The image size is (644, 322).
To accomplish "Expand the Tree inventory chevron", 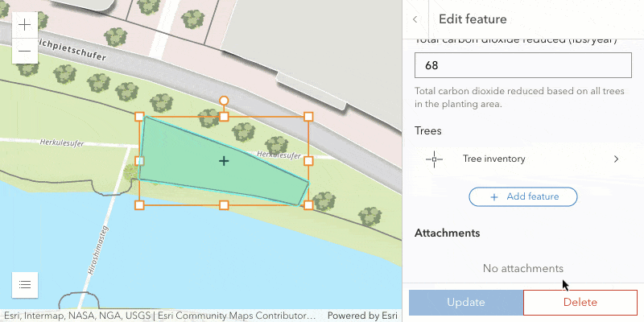I will (616, 159).
